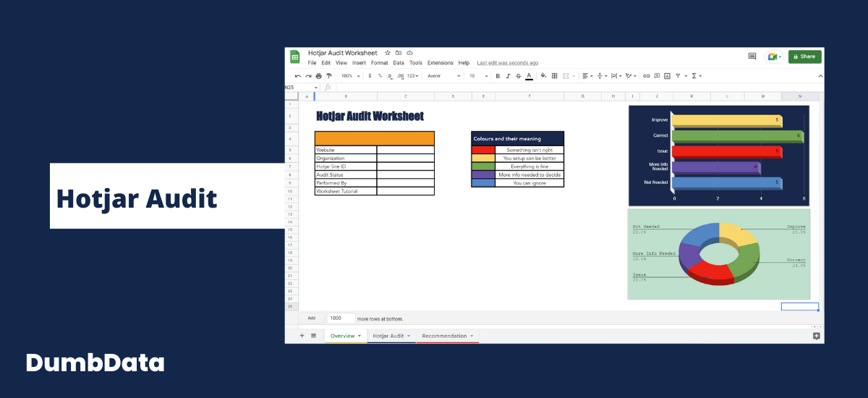
Task: Star the Hotjar Audit Worksheet document
Action: coord(388,53)
